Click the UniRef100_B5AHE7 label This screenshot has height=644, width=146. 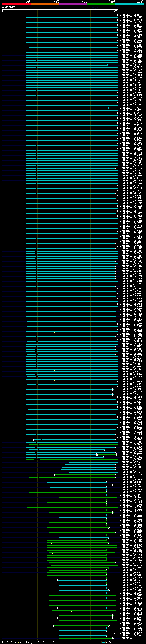click(131, 156)
